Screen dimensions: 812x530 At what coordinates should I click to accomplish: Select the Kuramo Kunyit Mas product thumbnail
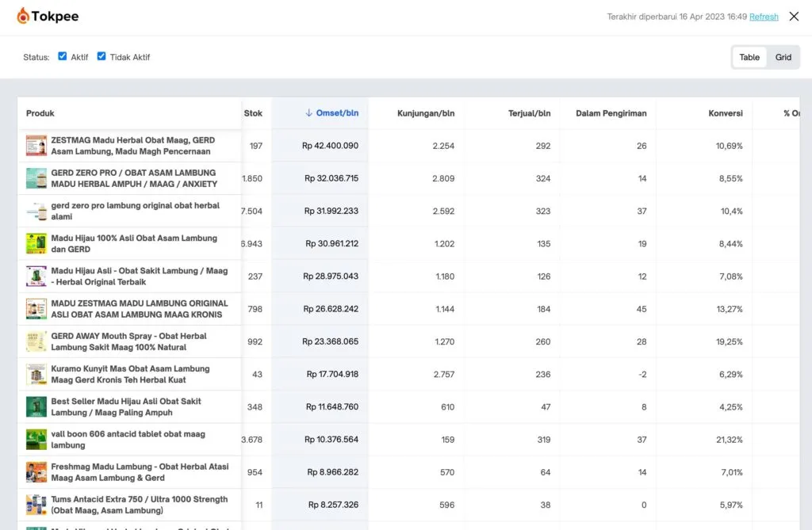pyautogui.click(x=36, y=374)
